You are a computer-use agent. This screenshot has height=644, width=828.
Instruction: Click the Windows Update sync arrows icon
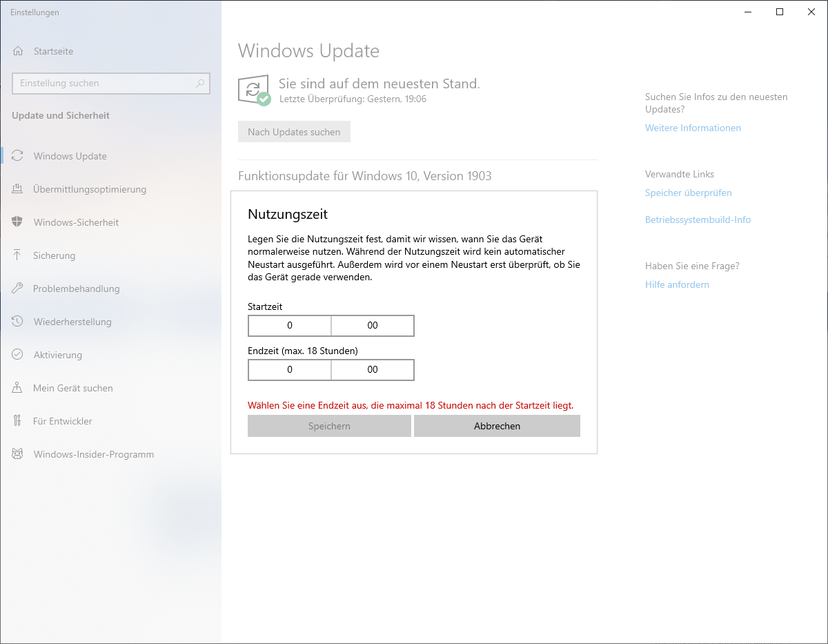point(18,156)
